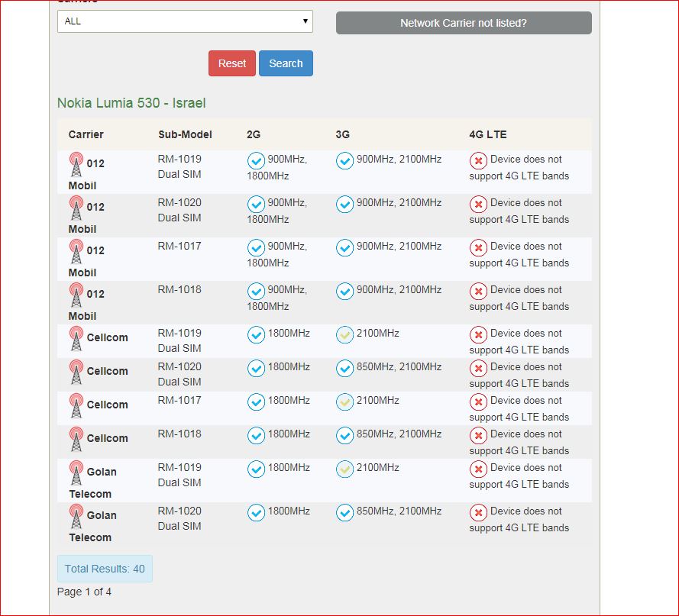This screenshot has width=679, height=616.
Task: Click RM-1020 Dual SIM in 012 Mobil row
Action: tap(179, 210)
